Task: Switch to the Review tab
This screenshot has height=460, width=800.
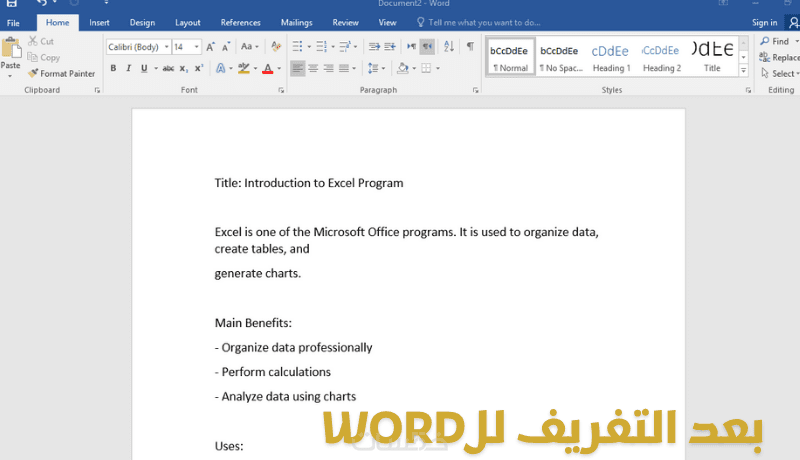Action: (345, 22)
